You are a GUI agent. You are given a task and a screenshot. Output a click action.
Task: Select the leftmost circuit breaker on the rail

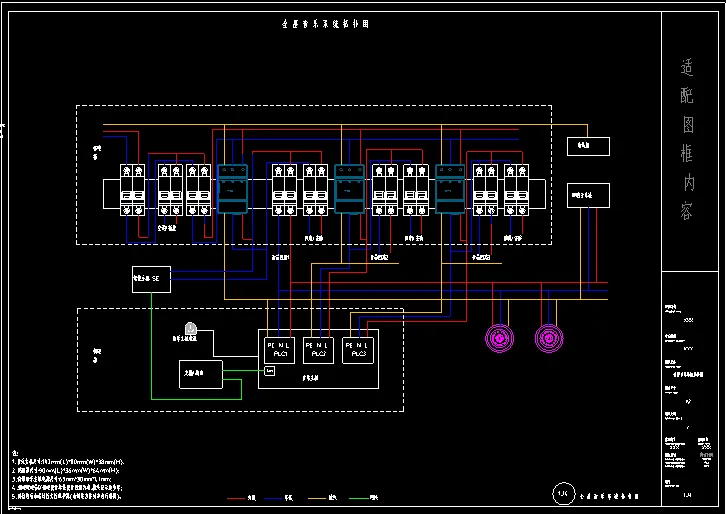tap(132, 190)
